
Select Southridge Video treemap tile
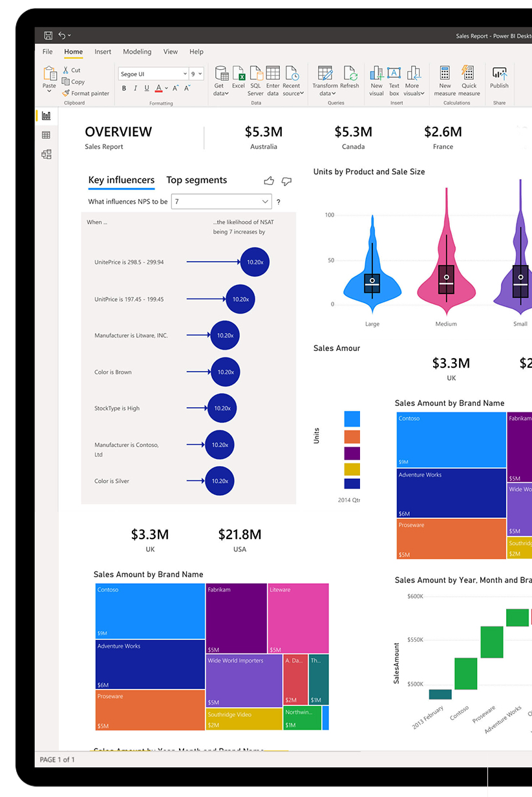(x=244, y=719)
